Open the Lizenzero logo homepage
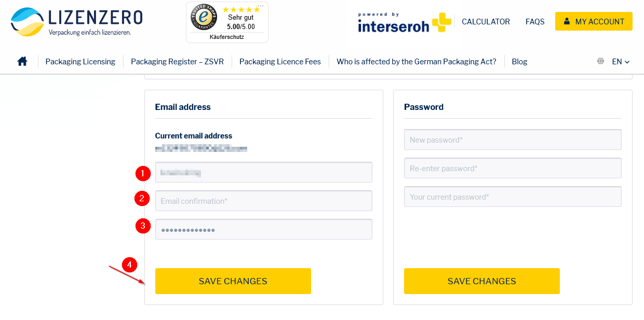The height and width of the screenshot is (320, 644). coord(76,22)
